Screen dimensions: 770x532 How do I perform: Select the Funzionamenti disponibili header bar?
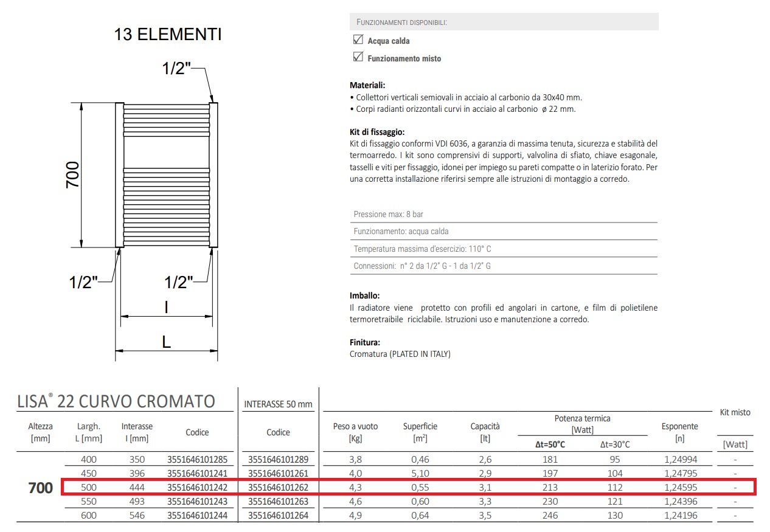[504, 22]
